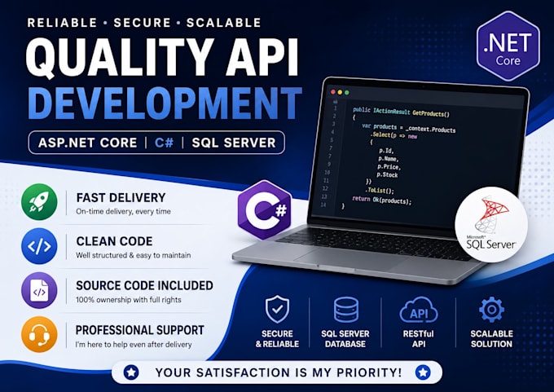Click the '.ToList();' code line

(x=379, y=191)
